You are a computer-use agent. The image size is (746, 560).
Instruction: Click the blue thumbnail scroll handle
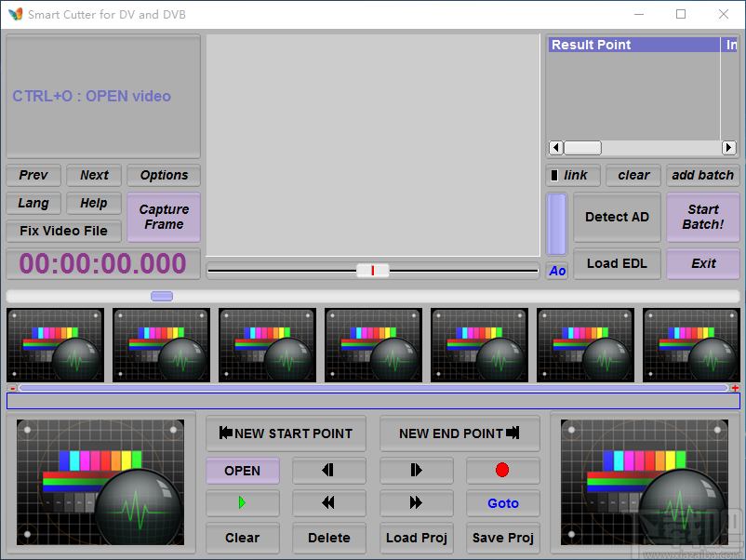tap(162, 297)
